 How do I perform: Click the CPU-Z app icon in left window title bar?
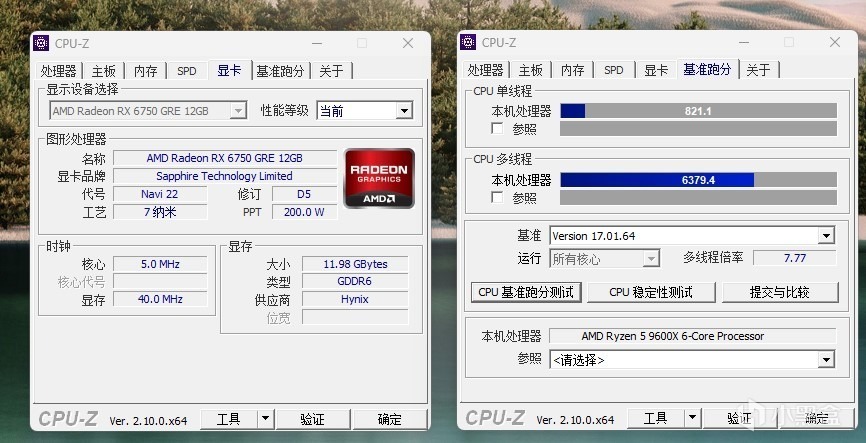click(41, 43)
